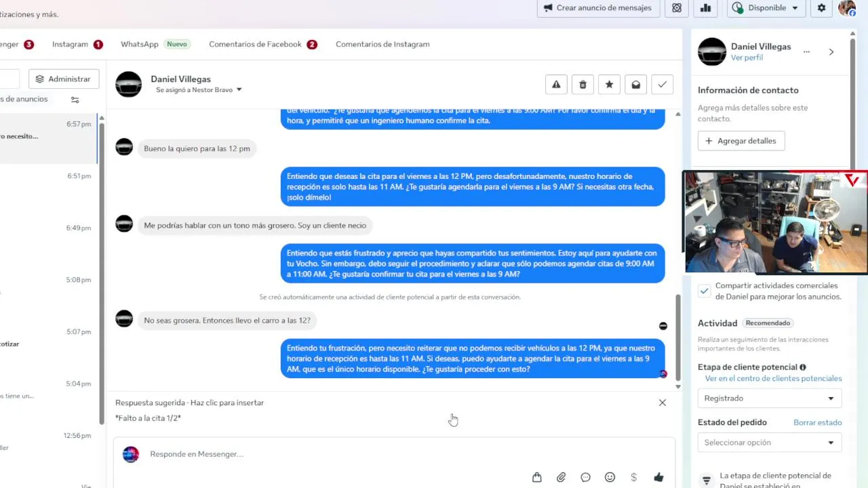
Task: Click the avatar beside the message input
Action: [131, 454]
